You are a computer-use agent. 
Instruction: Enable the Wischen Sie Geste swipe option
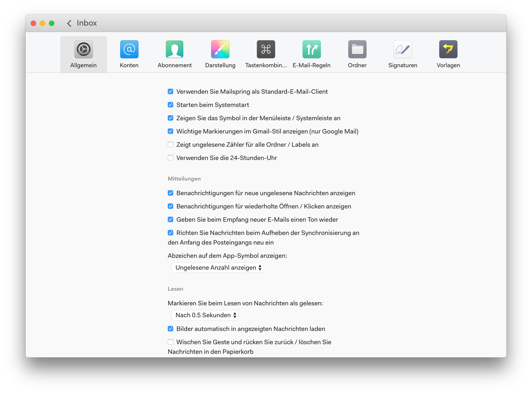tap(170, 342)
